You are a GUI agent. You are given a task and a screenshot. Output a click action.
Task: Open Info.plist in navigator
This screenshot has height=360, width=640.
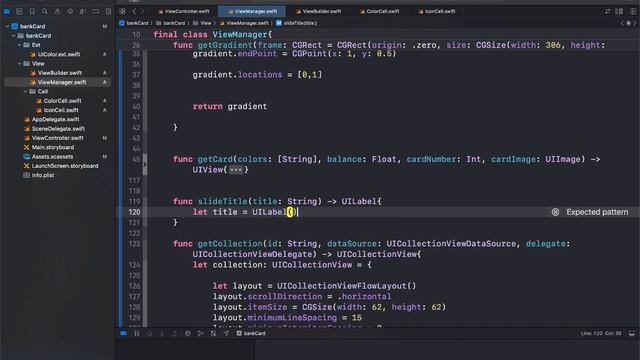click(x=39, y=176)
